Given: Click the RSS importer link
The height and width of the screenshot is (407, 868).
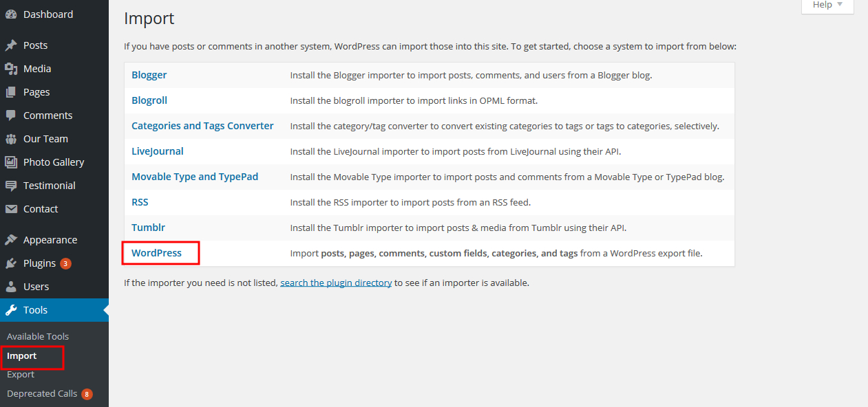Looking at the screenshot, I should pyautogui.click(x=140, y=202).
